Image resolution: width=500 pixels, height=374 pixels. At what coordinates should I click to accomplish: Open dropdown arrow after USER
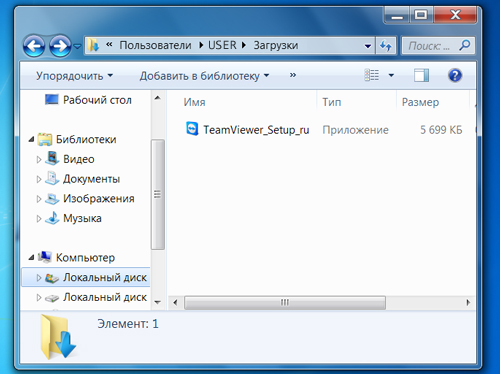244,45
